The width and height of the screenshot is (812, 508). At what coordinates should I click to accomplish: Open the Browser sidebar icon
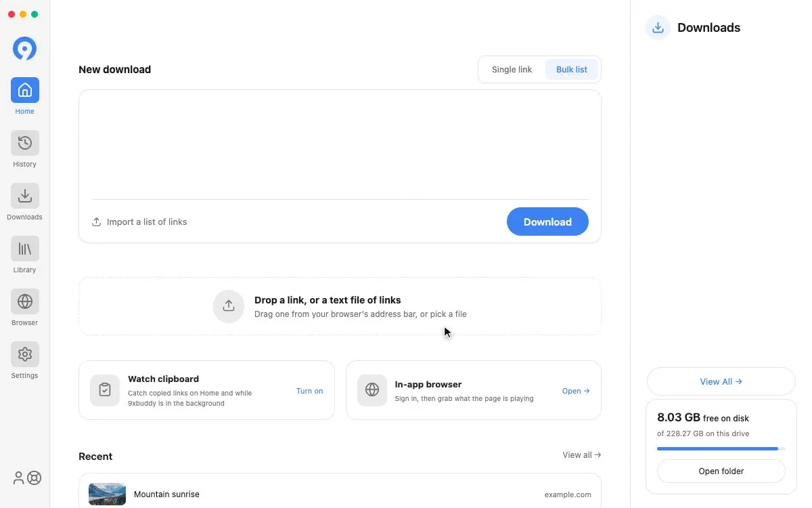(24, 301)
